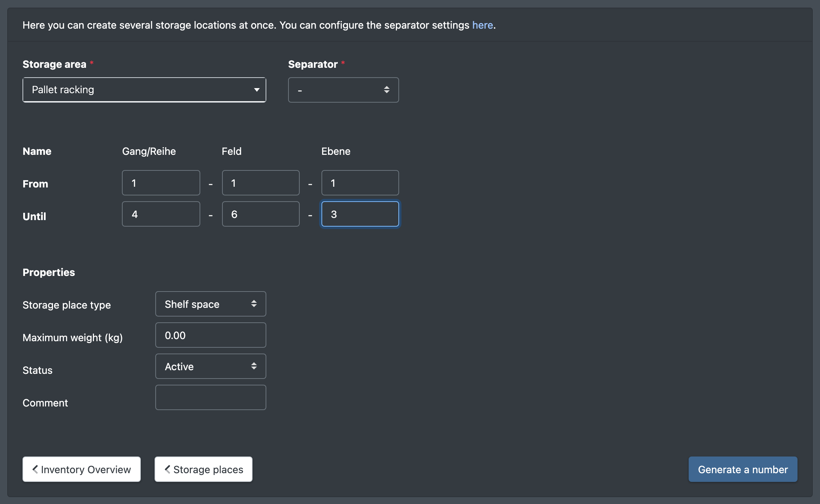This screenshot has width=820, height=504.
Task: Click the From Gang/Reihe input field
Action: click(x=161, y=183)
